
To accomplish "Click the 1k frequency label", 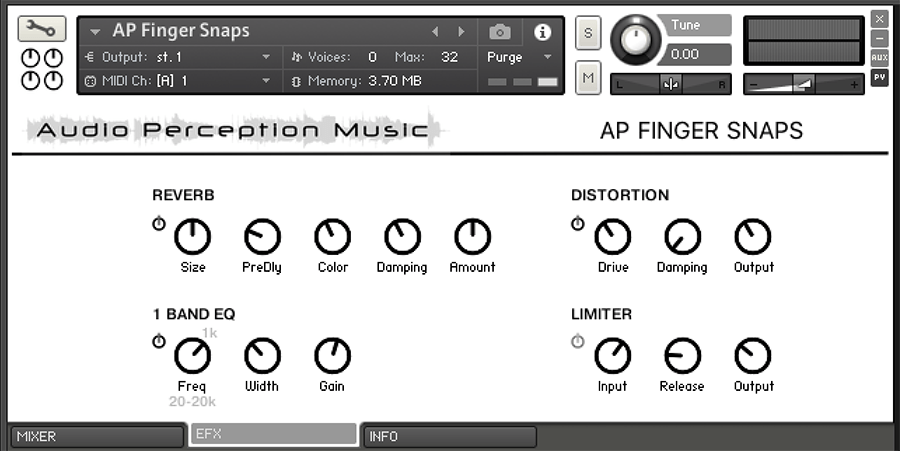I will pyautogui.click(x=210, y=333).
